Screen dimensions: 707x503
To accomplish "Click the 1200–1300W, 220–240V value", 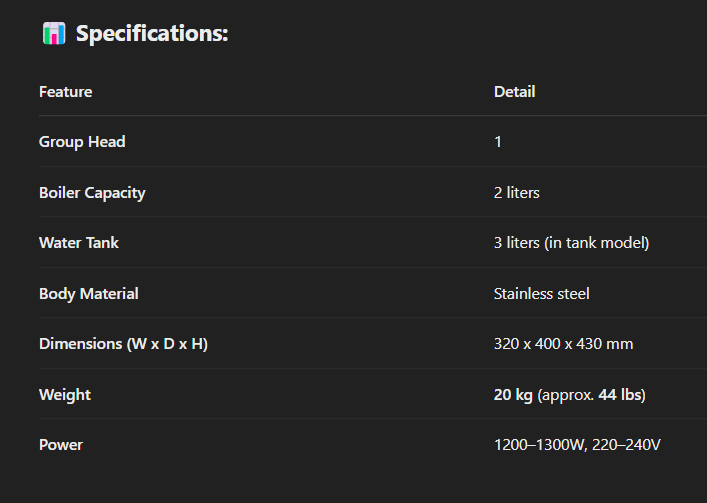I will click(578, 445).
